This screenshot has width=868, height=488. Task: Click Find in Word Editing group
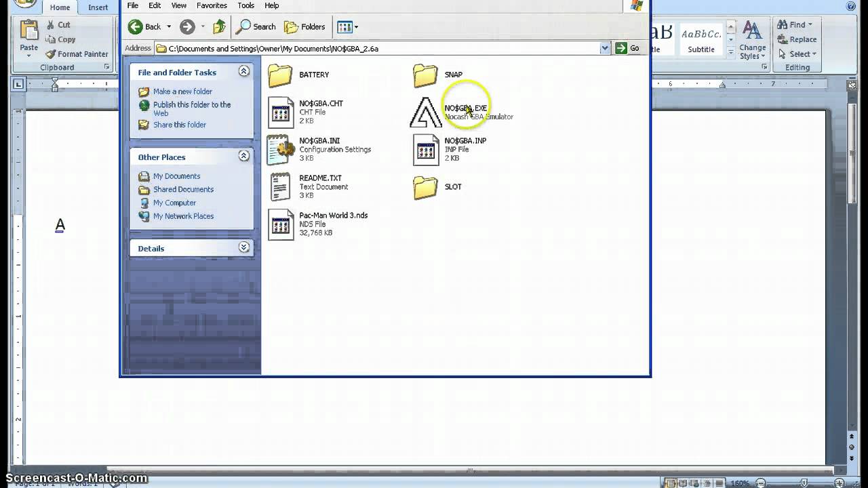click(x=795, y=25)
